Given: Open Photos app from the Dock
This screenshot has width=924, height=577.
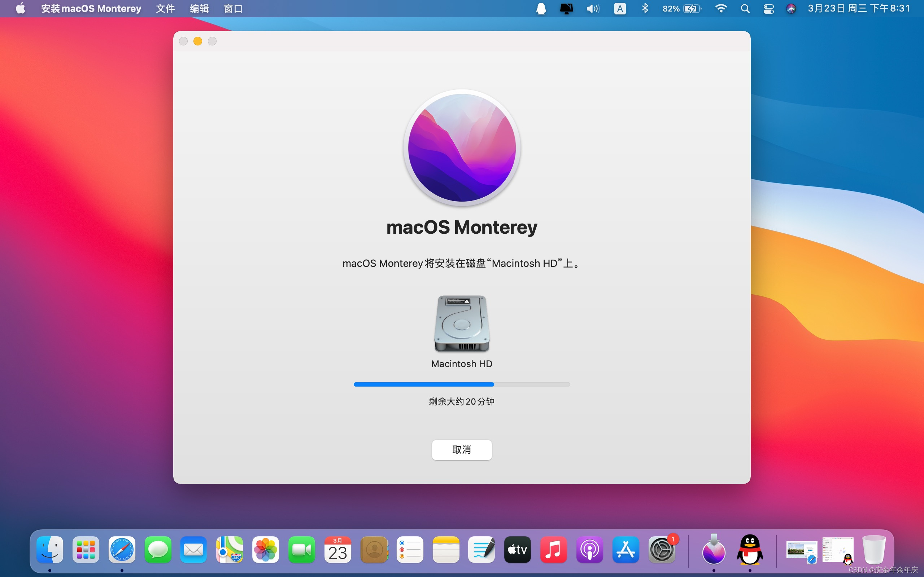Looking at the screenshot, I should click(x=266, y=550).
